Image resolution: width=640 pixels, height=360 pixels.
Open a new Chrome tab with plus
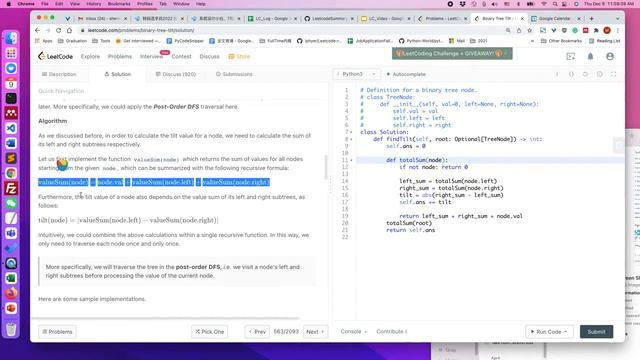tap(591, 18)
